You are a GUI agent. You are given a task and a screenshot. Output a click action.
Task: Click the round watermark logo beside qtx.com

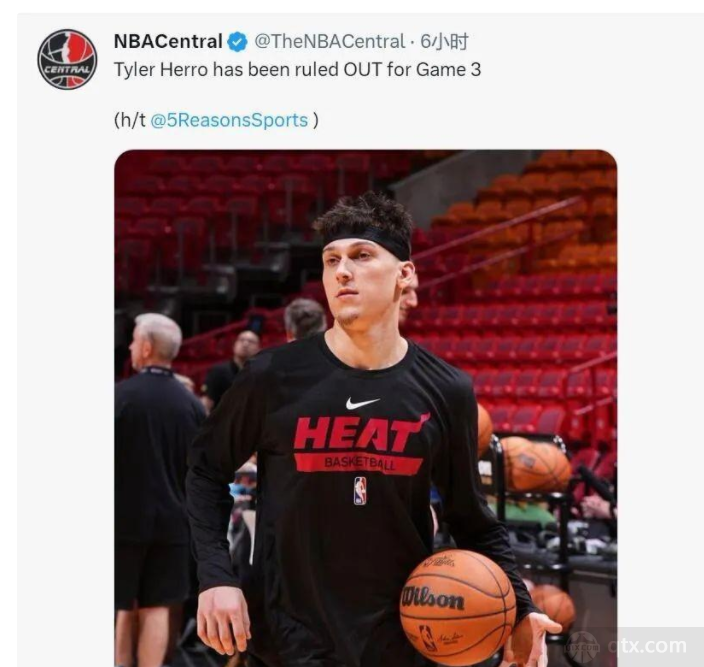[582, 647]
